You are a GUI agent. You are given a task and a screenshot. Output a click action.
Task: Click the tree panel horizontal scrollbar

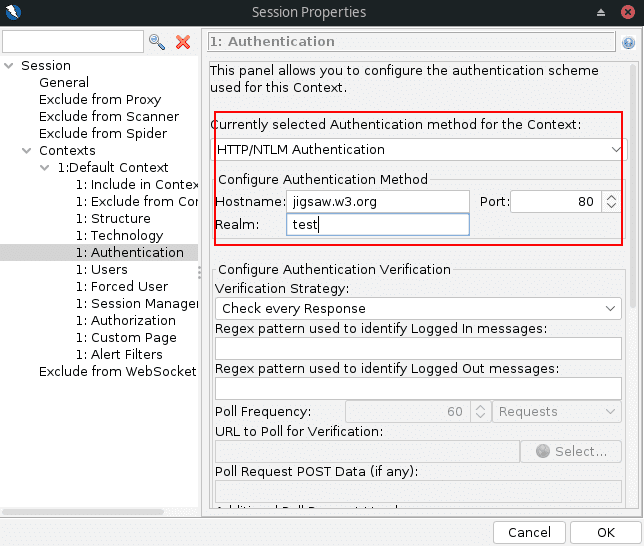[83, 512]
